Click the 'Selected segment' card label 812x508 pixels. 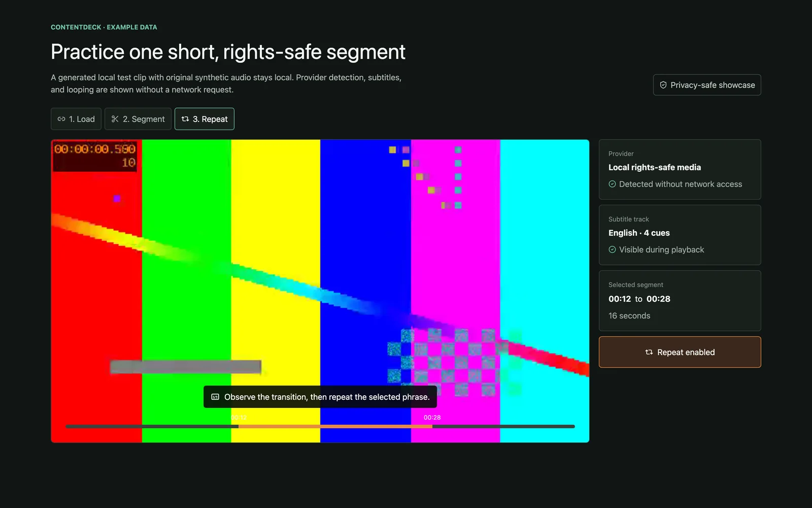(x=636, y=284)
